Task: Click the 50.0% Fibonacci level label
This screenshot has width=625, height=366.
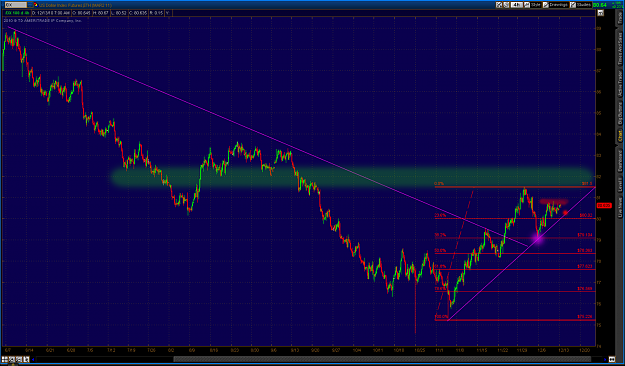Action: click(440, 251)
